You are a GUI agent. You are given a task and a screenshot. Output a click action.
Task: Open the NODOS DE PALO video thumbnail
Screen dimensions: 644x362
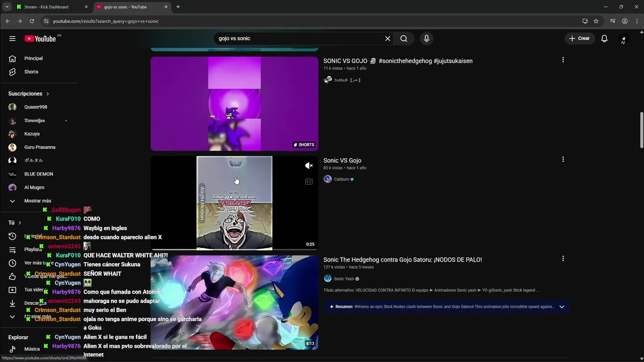[234, 302]
